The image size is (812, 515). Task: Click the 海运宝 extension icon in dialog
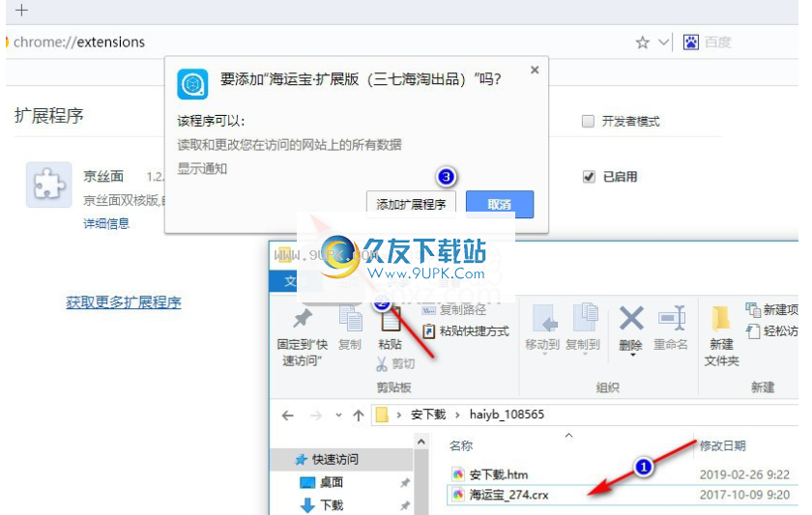[x=192, y=83]
